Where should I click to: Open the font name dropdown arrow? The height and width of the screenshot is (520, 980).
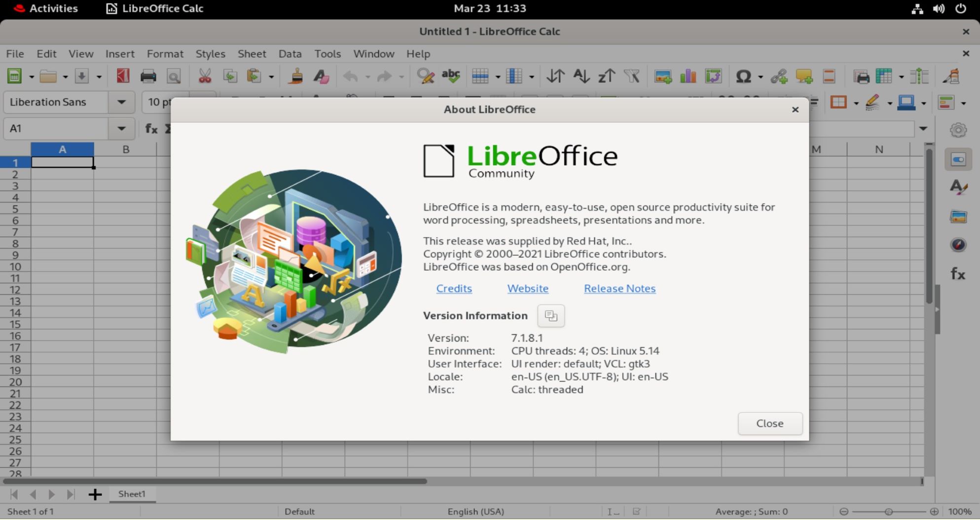tap(121, 103)
